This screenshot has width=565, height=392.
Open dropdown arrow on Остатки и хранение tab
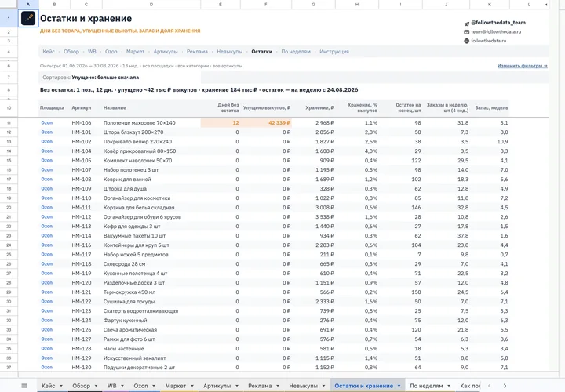tap(399, 386)
